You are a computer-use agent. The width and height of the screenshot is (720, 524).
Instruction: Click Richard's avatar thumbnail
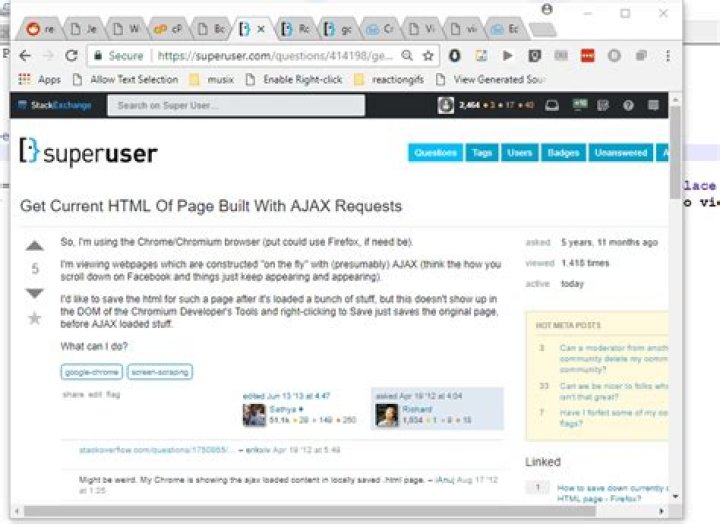pos(387,415)
